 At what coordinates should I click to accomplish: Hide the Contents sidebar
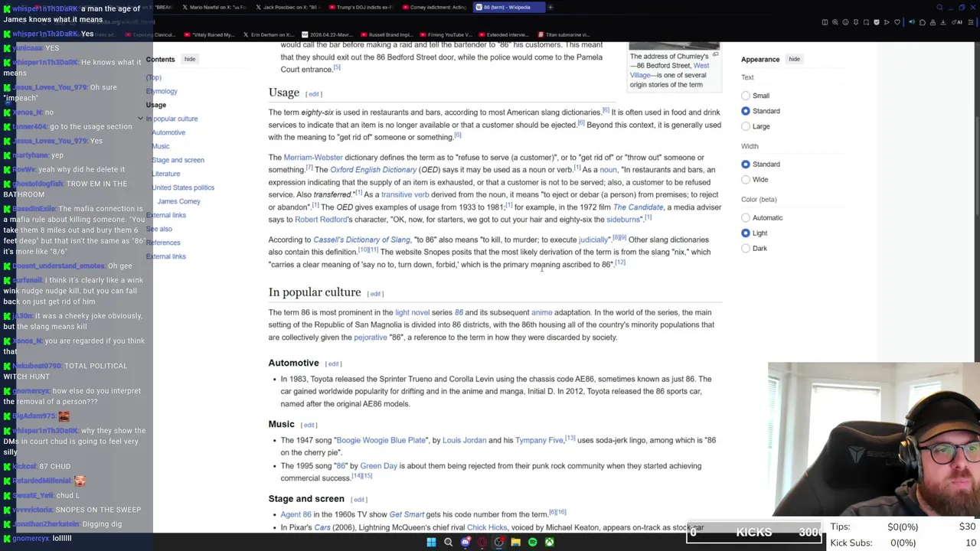190,59
